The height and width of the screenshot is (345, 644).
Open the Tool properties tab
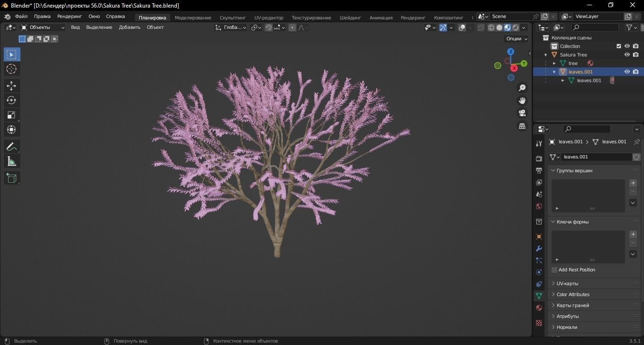coord(539,143)
